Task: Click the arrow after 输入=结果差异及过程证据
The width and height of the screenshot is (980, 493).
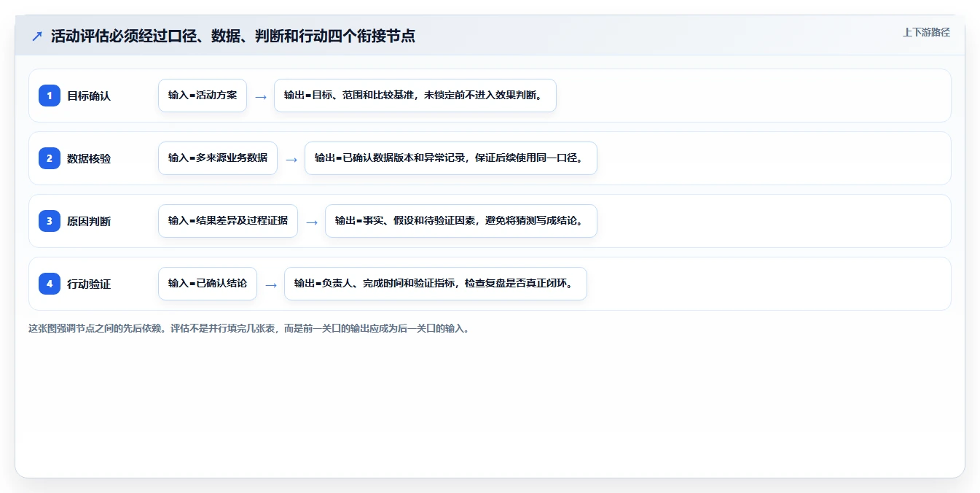Action: 312,222
